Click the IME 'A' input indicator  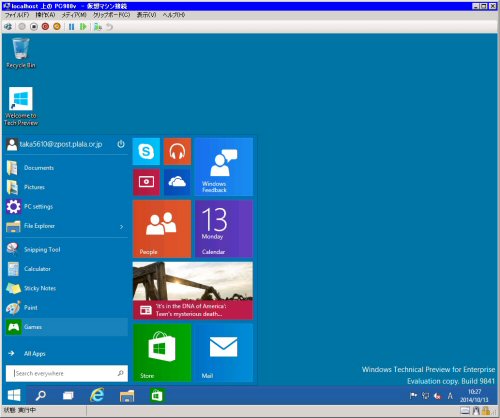coord(450,396)
